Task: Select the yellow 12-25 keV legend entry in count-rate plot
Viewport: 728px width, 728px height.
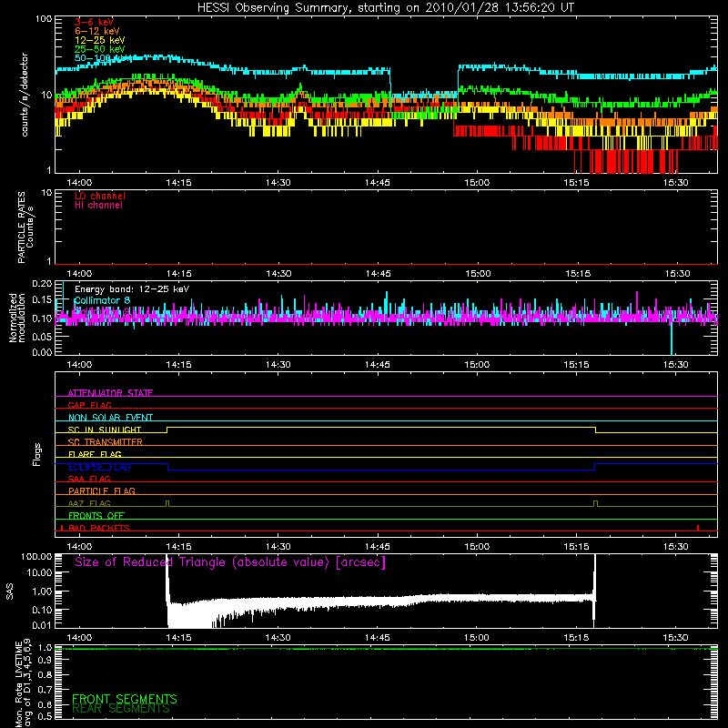Action: click(x=100, y=40)
